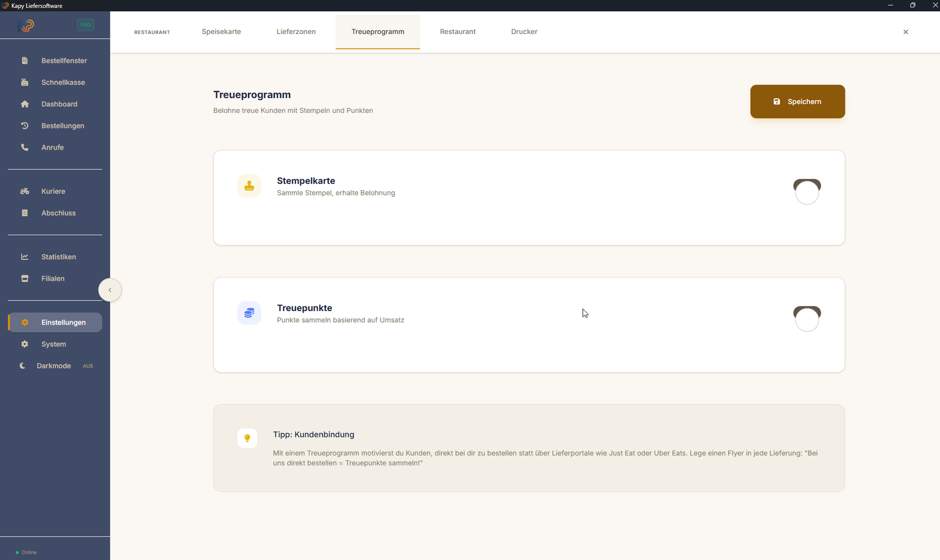Open Bestellungen in the sidebar
This screenshot has height=560, width=940.
click(55, 126)
